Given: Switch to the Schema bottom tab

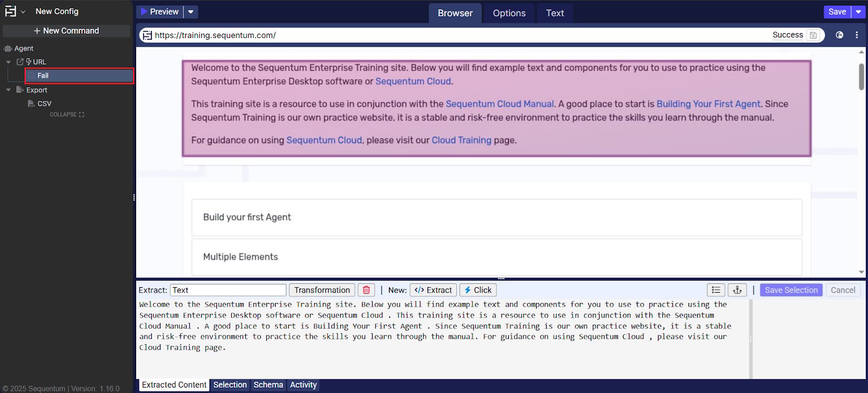Looking at the screenshot, I should [x=268, y=385].
